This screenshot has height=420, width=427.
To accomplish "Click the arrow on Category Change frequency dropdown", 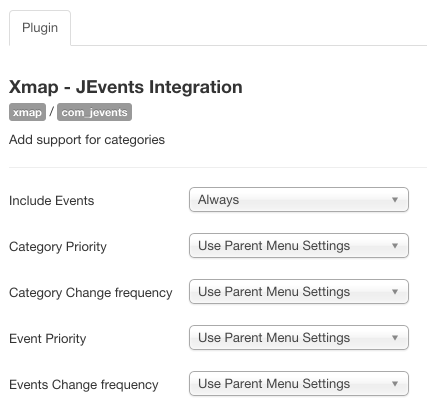I will point(395,292).
